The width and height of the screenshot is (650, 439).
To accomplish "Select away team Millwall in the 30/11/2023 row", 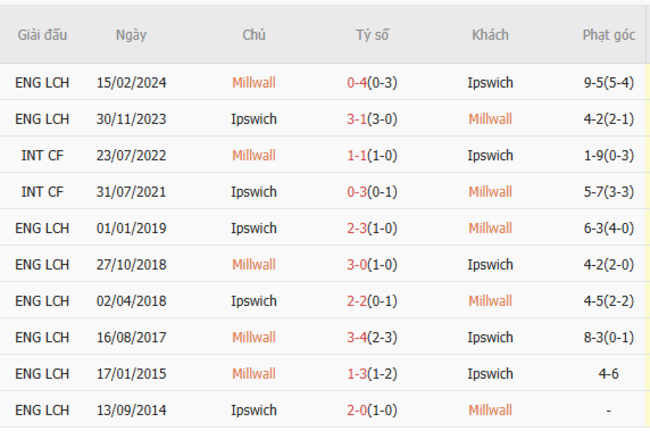I will 490,119.
